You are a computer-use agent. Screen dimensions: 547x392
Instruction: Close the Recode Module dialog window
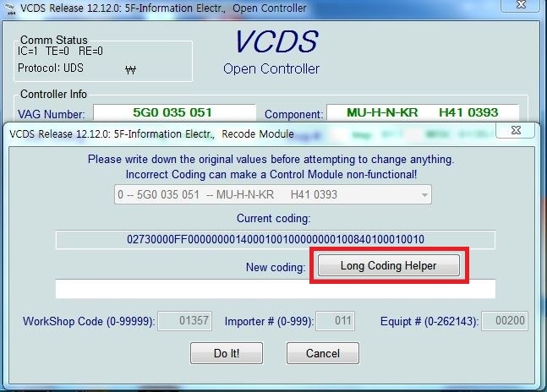click(515, 131)
